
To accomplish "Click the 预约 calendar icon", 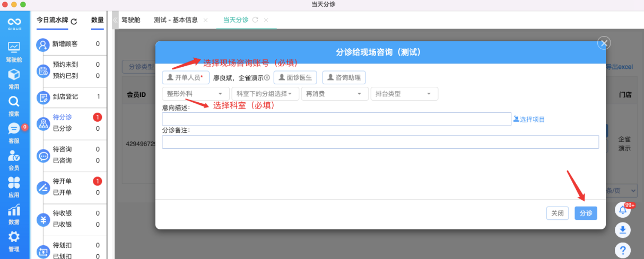I will point(42,71).
